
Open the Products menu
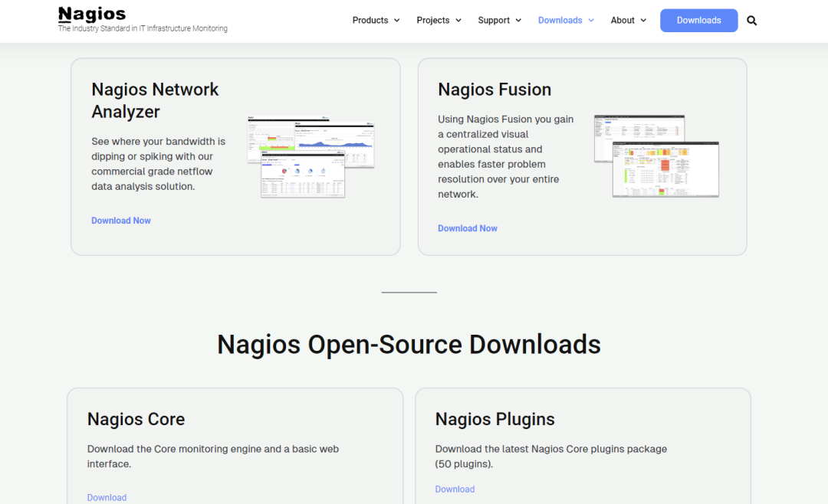coord(370,20)
